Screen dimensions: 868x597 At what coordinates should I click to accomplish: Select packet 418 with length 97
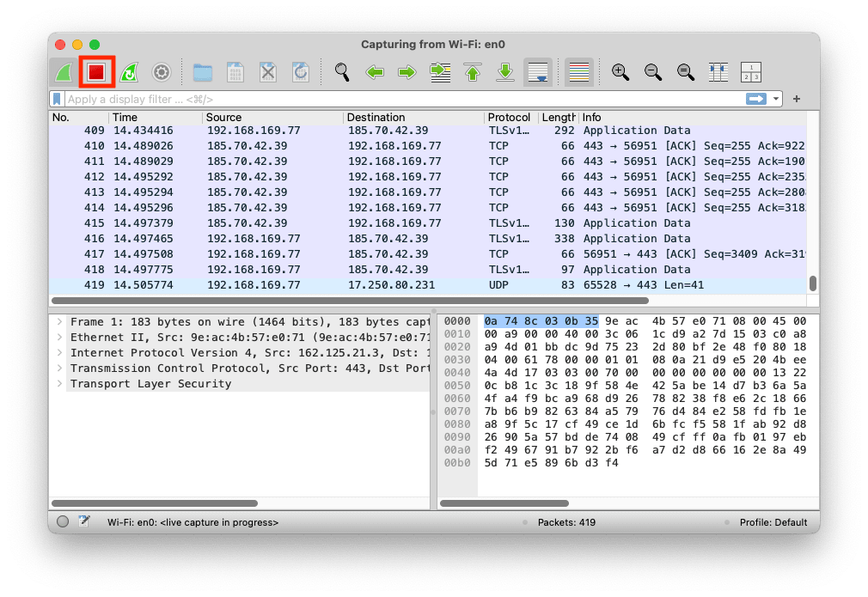pos(427,270)
